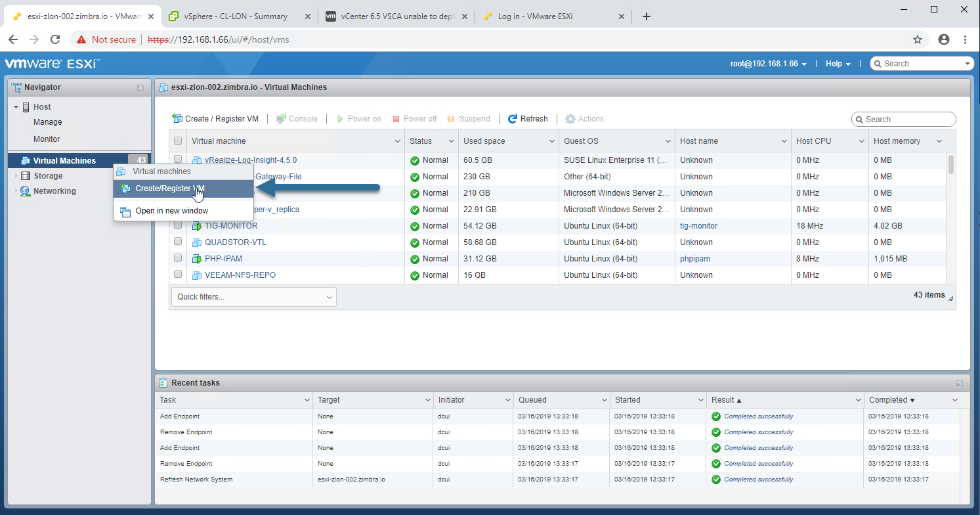Viewport: 980px width, 515px height.
Task: Switch to the vCenter 6.5 VSCA browser tab
Action: (x=397, y=16)
